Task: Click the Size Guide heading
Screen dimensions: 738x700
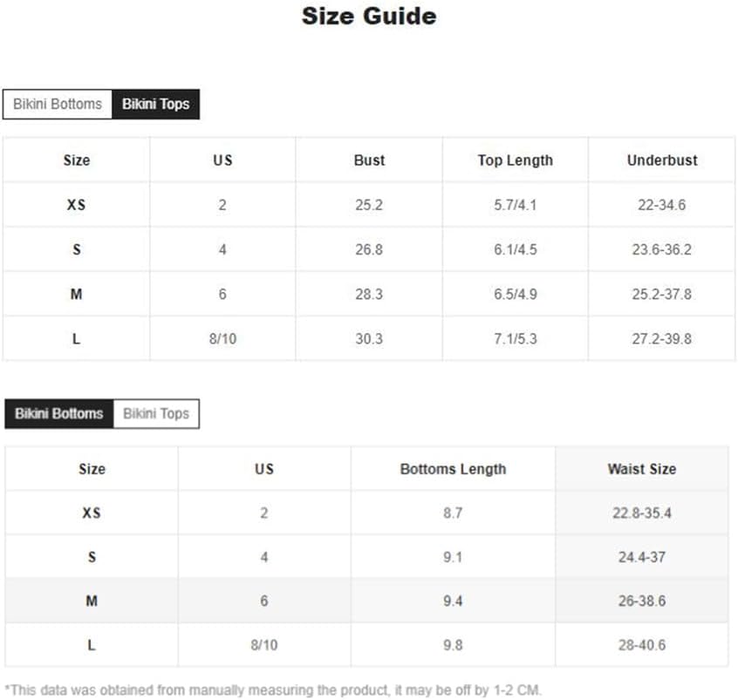Action: click(x=369, y=16)
